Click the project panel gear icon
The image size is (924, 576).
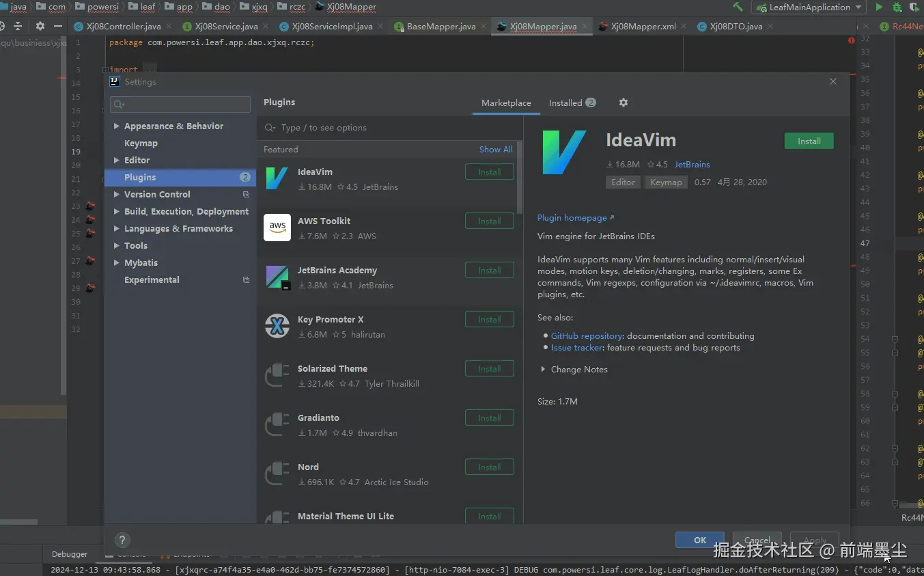40,26
